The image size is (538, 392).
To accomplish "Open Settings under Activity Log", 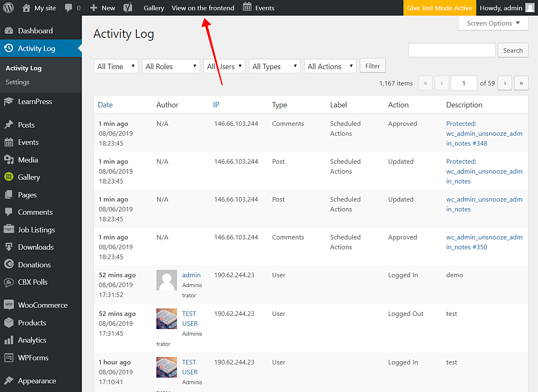I will 18,82.
